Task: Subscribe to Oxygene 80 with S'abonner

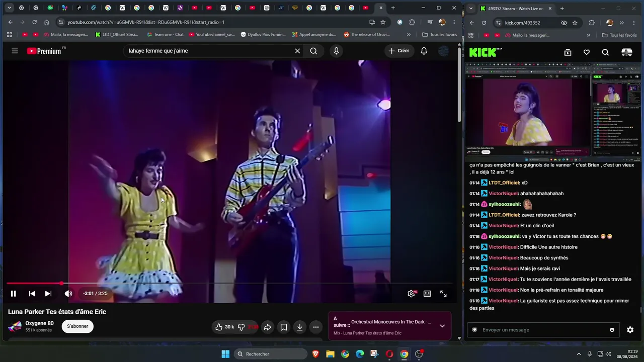Action: (77, 326)
